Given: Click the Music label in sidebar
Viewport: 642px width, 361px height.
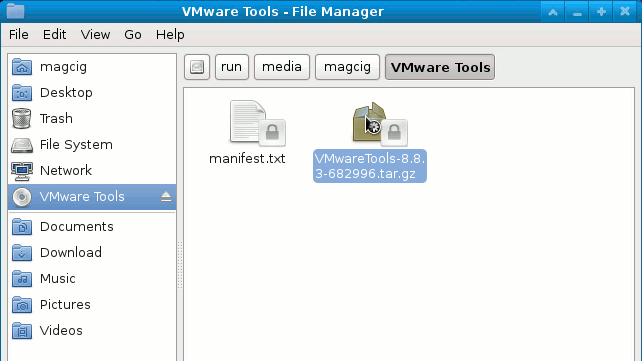Looking at the screenshot, I should [x=58, y=279].
